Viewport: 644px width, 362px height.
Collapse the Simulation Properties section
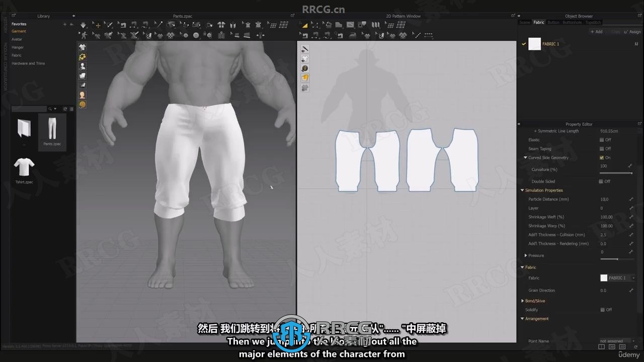tap(522, 191)
